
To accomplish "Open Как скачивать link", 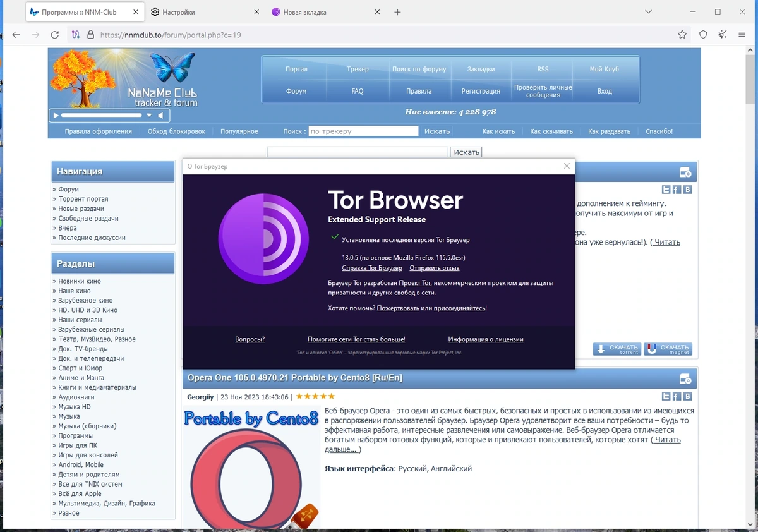I will pos(551,131).
